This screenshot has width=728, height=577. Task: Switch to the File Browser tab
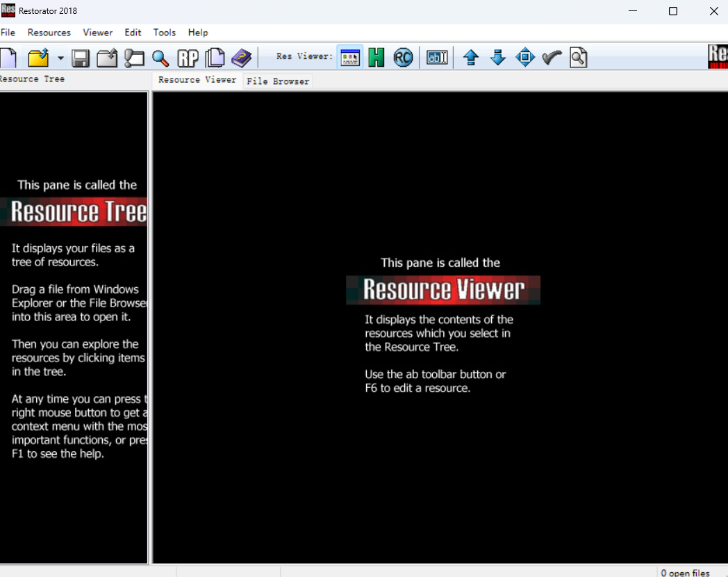pos(278,81)
